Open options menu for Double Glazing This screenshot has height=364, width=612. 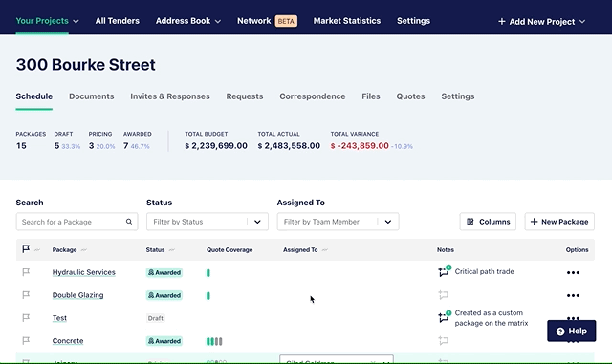point(573,296)
